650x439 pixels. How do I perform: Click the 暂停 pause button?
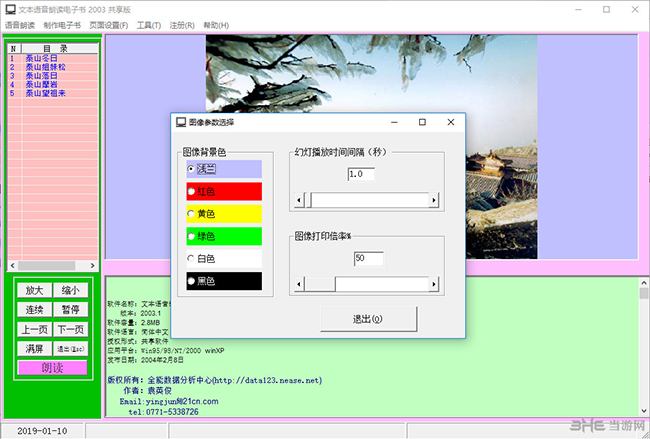70,310
